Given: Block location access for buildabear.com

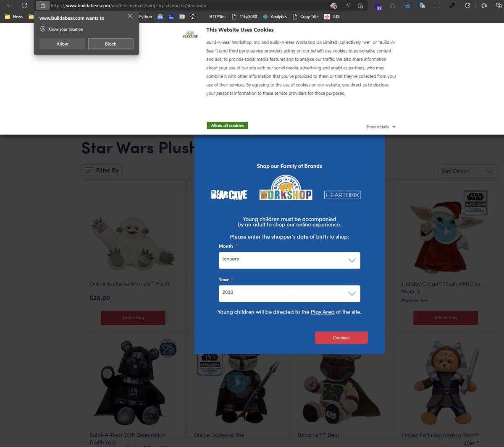Looking at the screenshot, I should 110,44.
